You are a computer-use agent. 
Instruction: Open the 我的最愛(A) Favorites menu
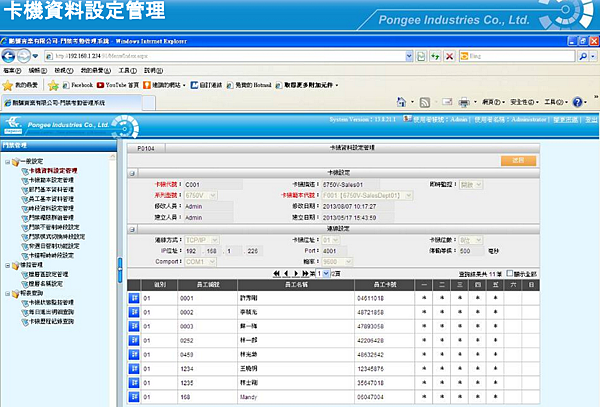[x=96, y=71]
